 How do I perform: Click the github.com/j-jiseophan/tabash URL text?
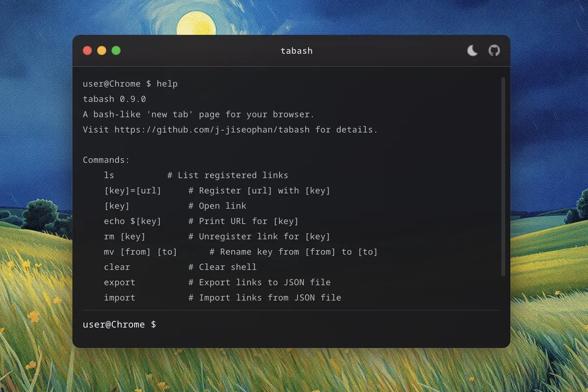[212, 130]
